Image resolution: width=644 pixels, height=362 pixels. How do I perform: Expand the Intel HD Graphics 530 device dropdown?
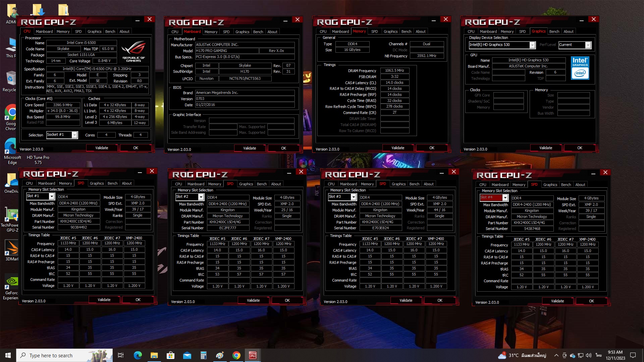coord(532,45)
